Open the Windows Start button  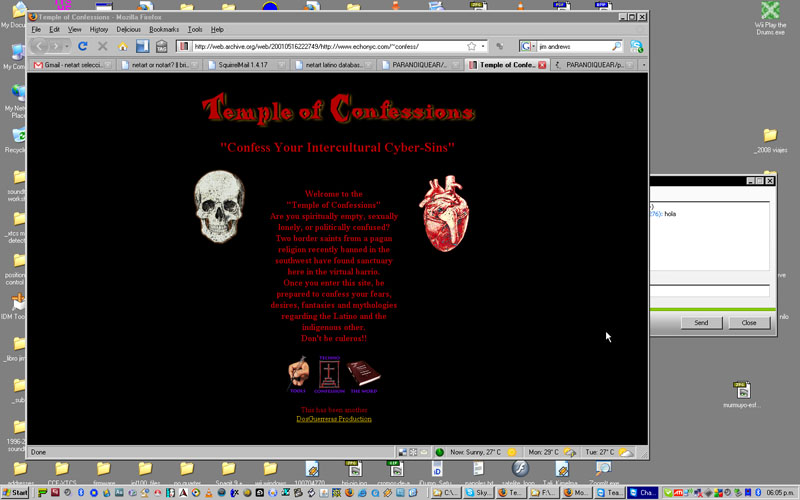(x=16, y=493)
